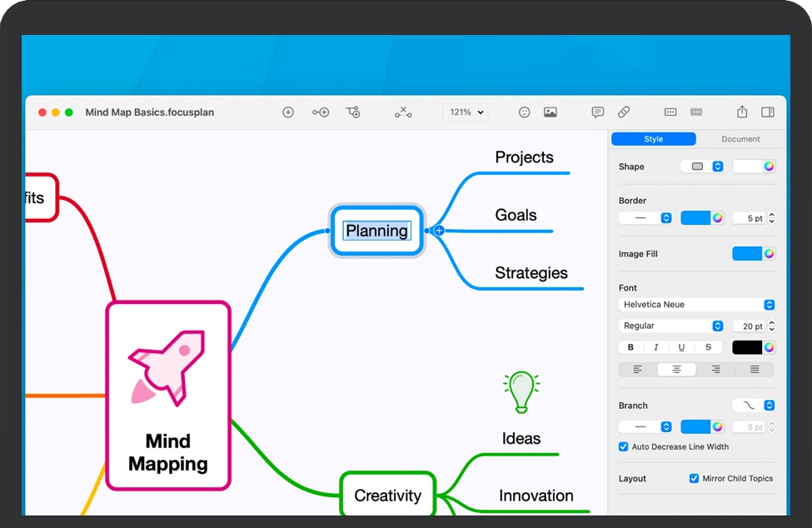812x528 pixels.
Task: Click the border width 5 pt field
Action: pos(749,218)
